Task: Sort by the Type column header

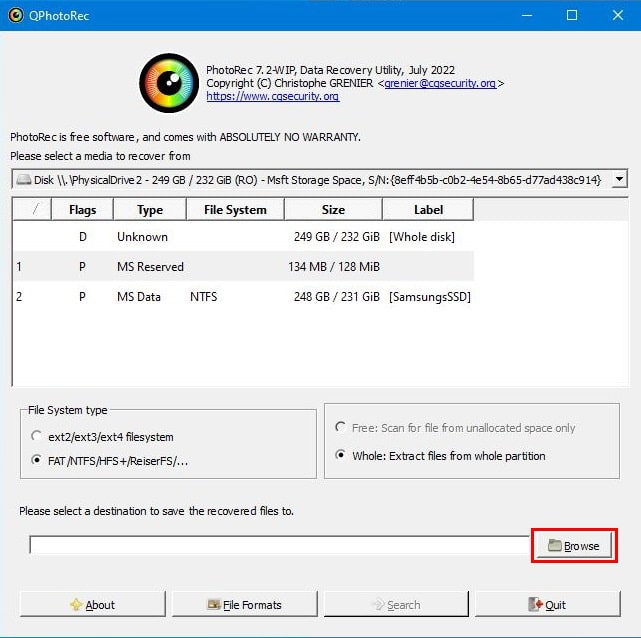Action: (150, 210)
